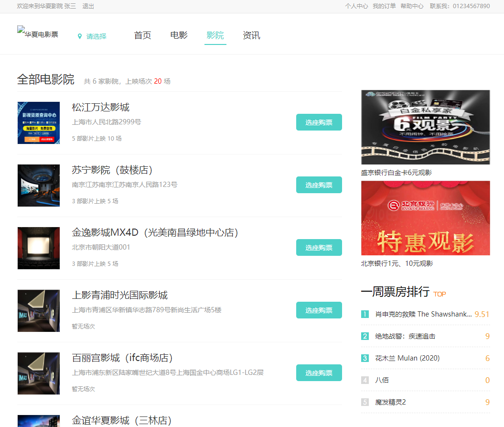This screenshot has height=427, width=504.
Task: Click the 一周票房排行 heading
Action: pyautogui.click(x=396, y=292)
